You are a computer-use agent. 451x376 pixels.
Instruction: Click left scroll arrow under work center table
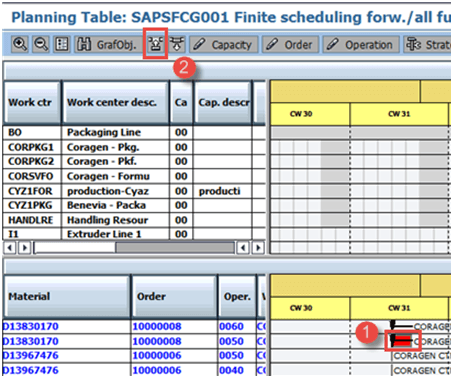[10, 248]
